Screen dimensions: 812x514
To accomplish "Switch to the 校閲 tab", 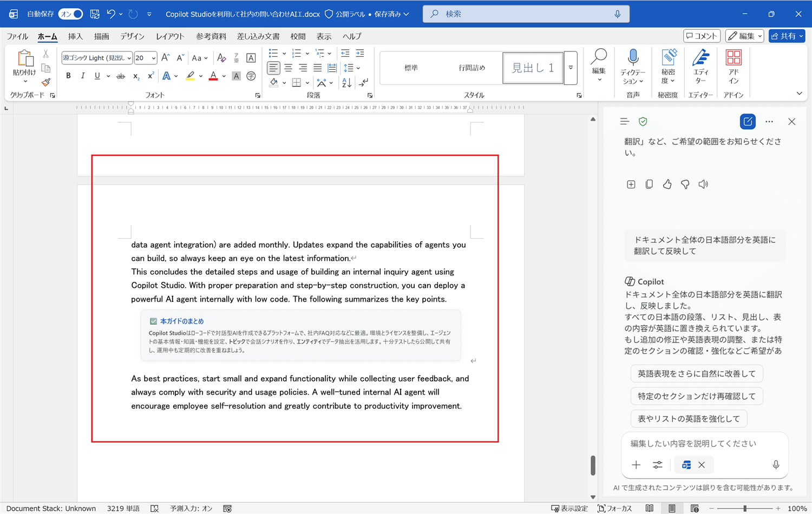I will click(298, 36).
